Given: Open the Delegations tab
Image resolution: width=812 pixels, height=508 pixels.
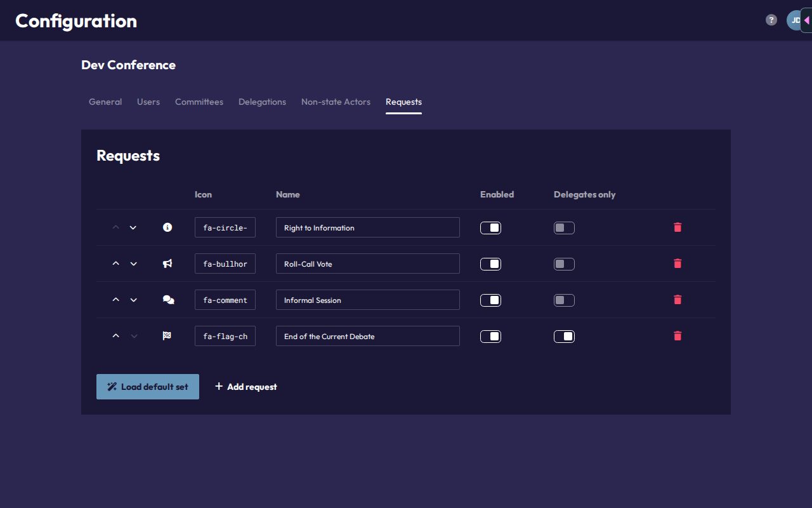Looking at the screenshot, I should tap(262, 102).
